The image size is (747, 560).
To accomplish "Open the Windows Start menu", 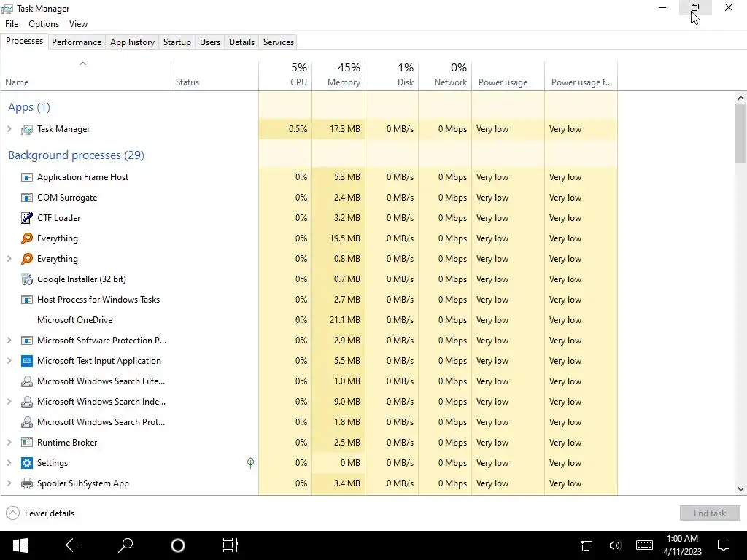I will [x=20, y=545].
